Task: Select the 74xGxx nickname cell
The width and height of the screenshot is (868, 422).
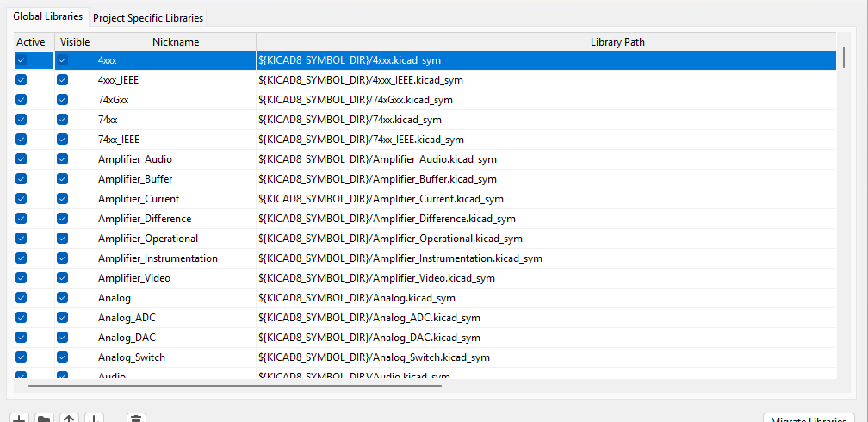Action: pyautogui.click(x=176, y=100)
